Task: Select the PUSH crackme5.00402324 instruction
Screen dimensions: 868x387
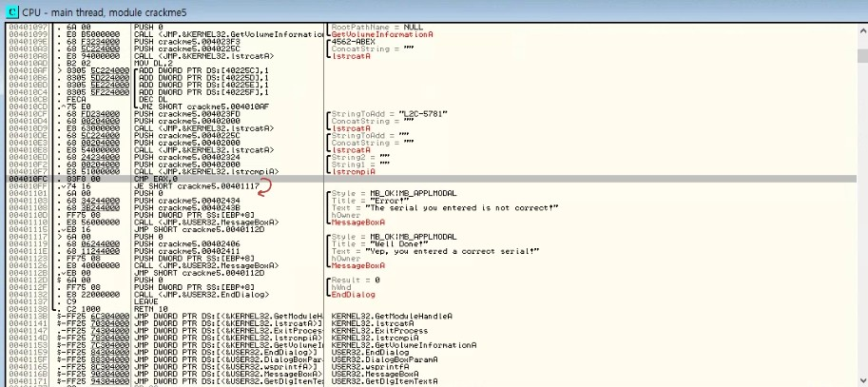Action: tap(187, 158)
